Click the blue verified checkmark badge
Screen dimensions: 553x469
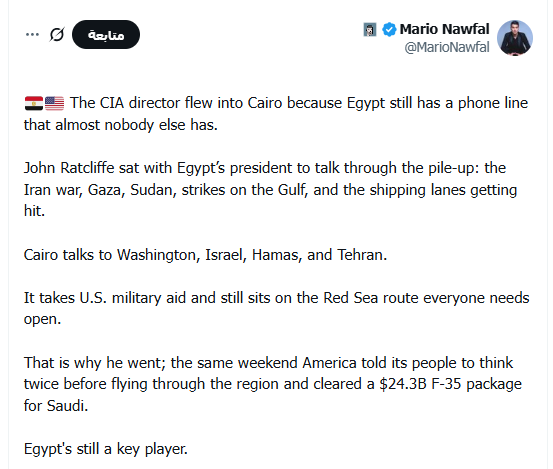[x=389, y=29]
